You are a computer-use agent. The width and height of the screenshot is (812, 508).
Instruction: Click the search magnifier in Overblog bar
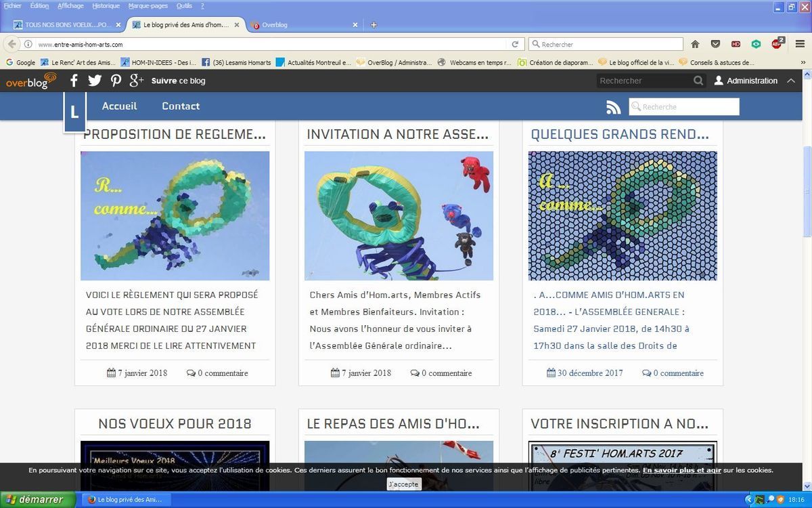tap(698, 81)
